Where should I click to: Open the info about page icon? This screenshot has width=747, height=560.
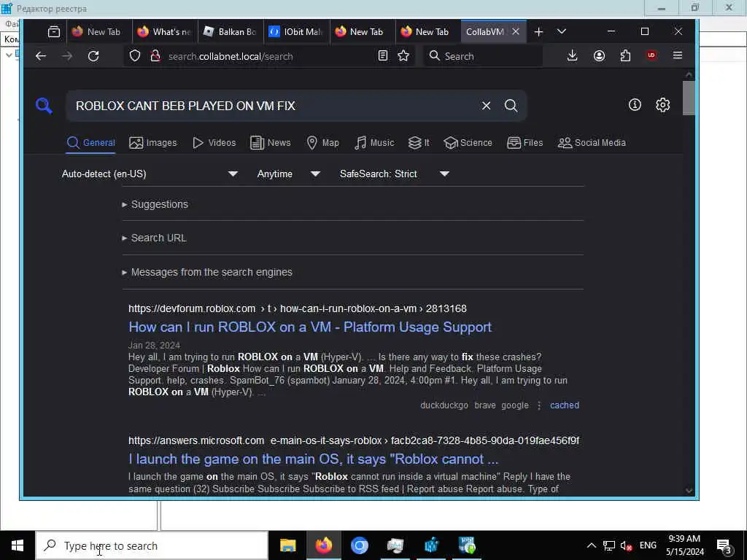(635, 105)
